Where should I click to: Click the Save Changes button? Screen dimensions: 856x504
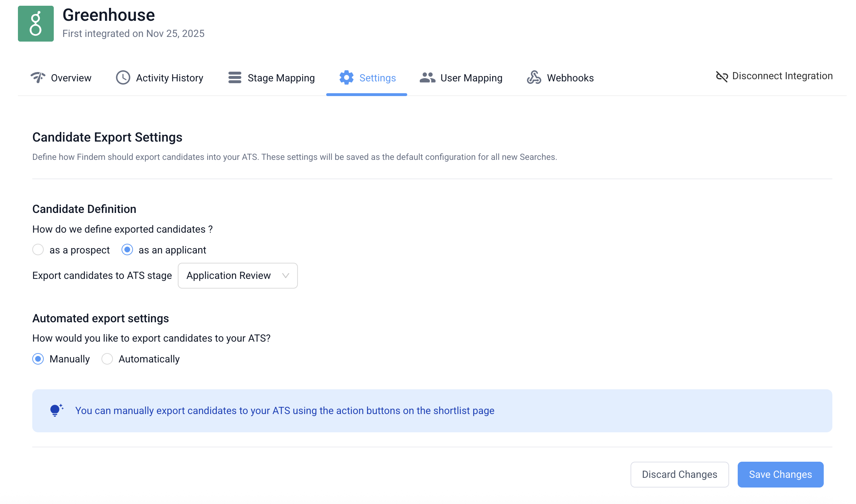click(780, 474)
